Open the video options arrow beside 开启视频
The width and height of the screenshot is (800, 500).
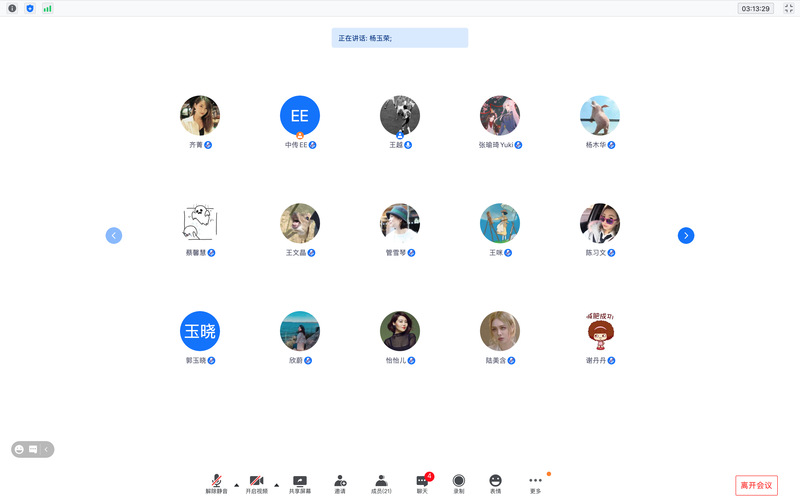coord(277,484)
